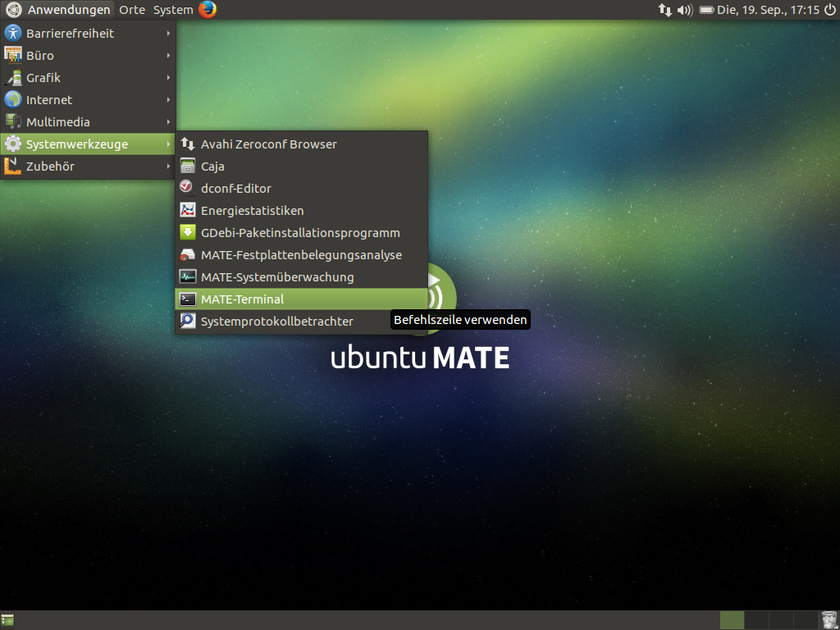Viewport: 840px width, 630px height.
Task: Click the GDebi package installer icon
Action: coord(188,233)
